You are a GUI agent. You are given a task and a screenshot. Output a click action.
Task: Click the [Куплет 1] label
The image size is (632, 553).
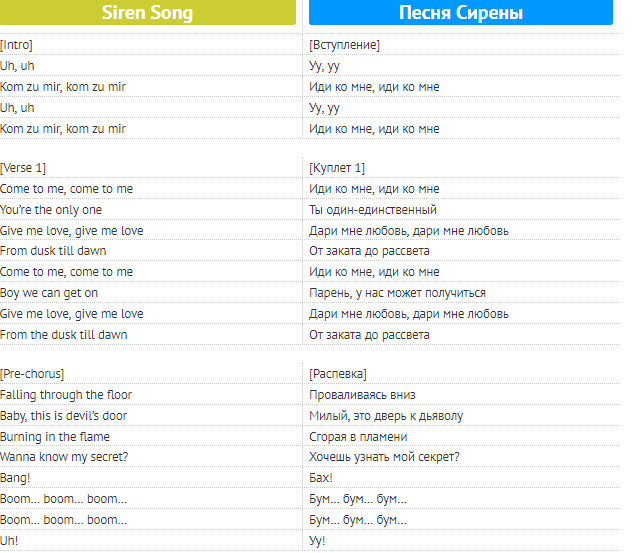[338, 168]
